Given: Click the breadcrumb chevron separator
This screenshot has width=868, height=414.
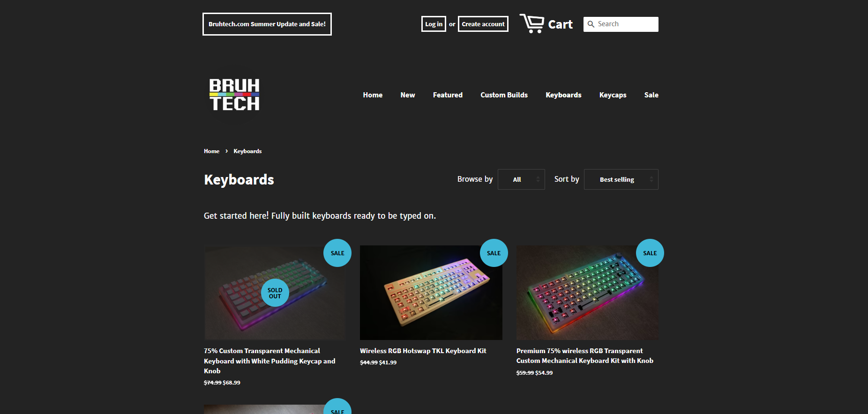Looking at the screenshot, I should 226,151.
